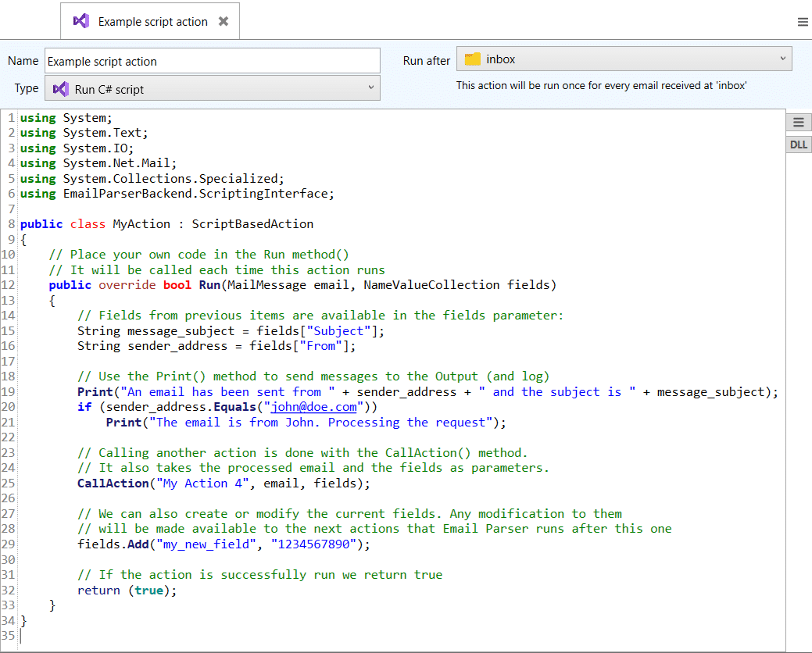Open the code editor side menu button
Viewport: 812px width, 653px height.
coord(799,122)
